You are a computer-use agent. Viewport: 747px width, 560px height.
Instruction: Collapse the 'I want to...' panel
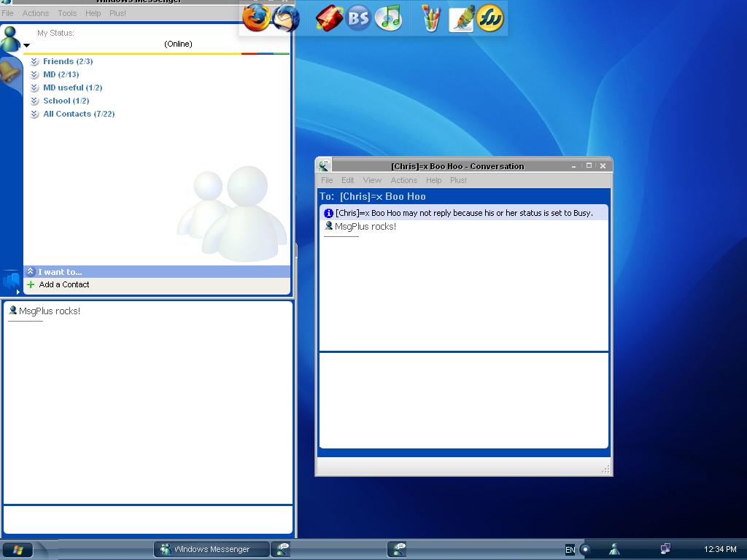[x=31, y=272]
